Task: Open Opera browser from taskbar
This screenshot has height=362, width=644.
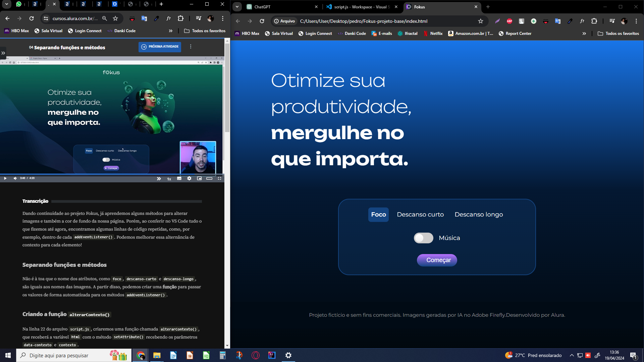Action: [x=256, y=355]
